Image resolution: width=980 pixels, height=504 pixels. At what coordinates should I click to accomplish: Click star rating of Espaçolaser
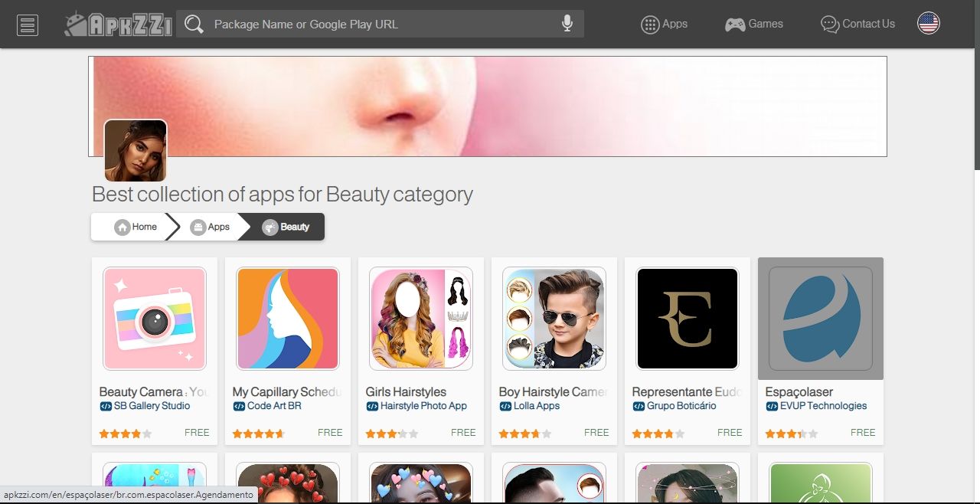(792, 434)
